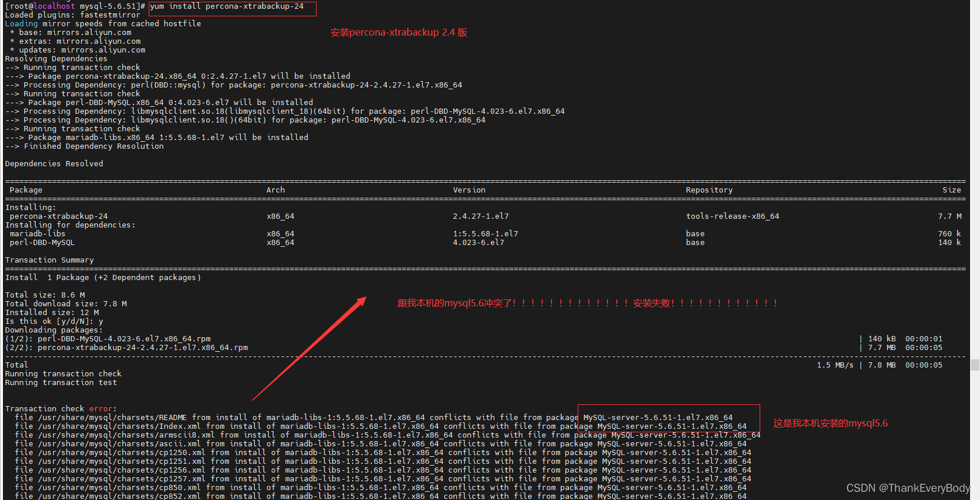Click the 'Package' column header
Screen dimensions: 980x500
(x=26, y=190)
